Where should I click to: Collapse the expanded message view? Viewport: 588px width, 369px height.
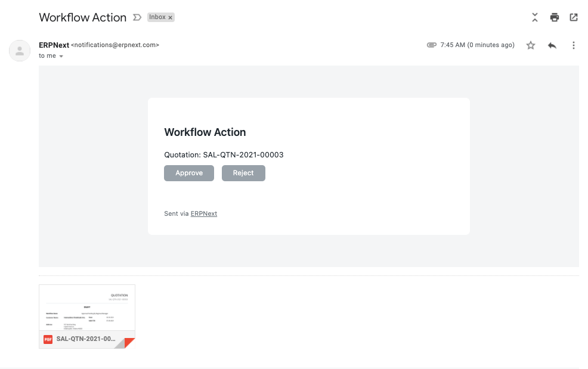coord(535,17)
